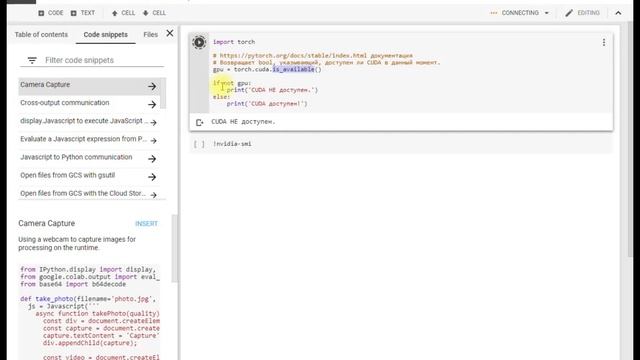
Task: Open arrow for Evaluate a Javascript expression
Action: (153, 140)
